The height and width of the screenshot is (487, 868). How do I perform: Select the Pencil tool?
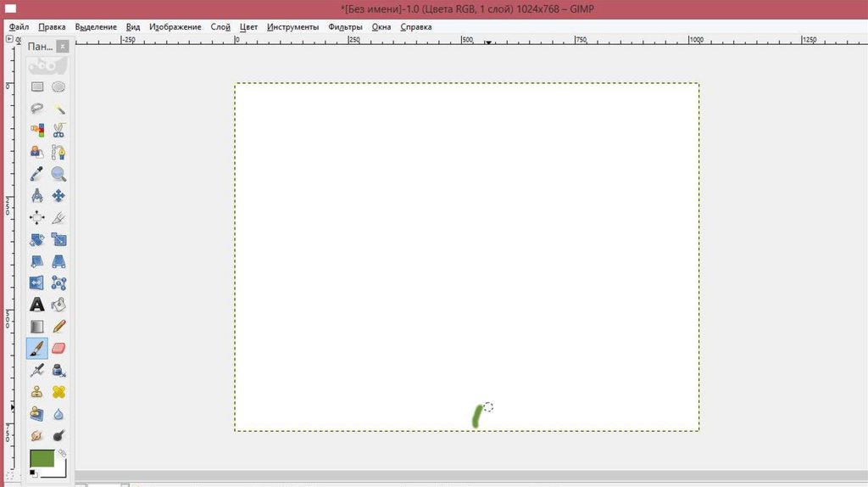(58, 327)
